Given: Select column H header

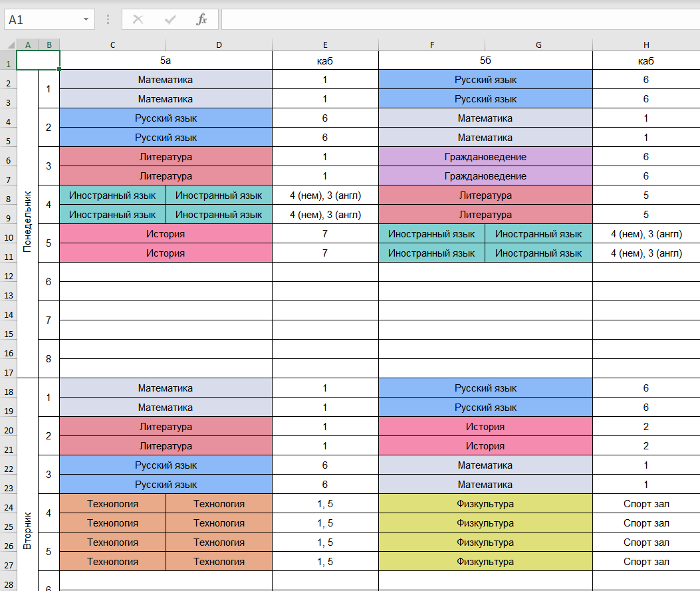Looking at the screenshot, I should [646, 45].
